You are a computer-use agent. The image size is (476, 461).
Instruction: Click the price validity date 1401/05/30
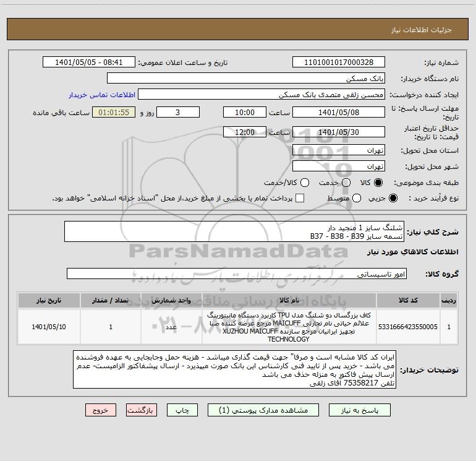point(339,132)
